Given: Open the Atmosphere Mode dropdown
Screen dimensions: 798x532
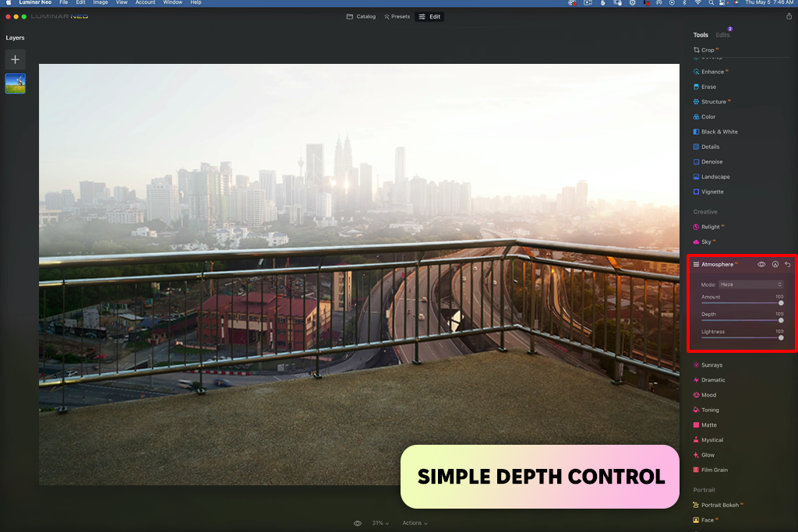Looking at the screenshot, I should (750, 284).
